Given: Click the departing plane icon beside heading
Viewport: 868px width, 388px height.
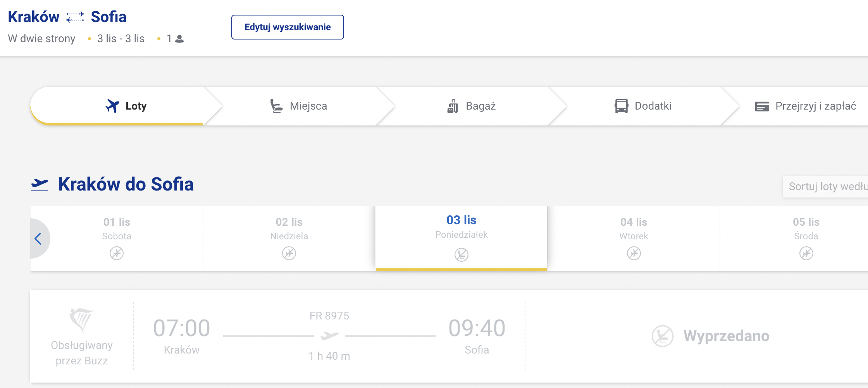Looking at the screenshot, I should 40,185.
